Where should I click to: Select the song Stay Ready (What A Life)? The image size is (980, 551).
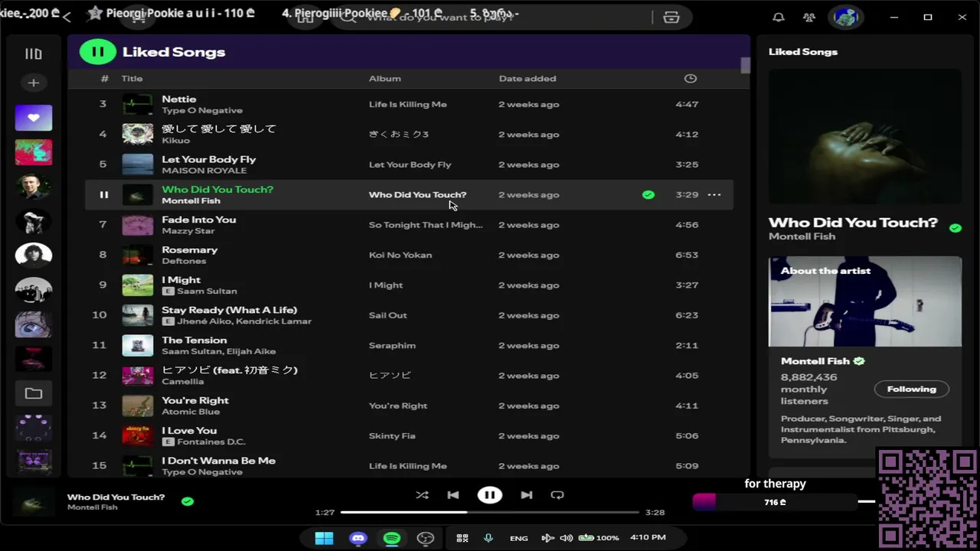tap(408, 315)
